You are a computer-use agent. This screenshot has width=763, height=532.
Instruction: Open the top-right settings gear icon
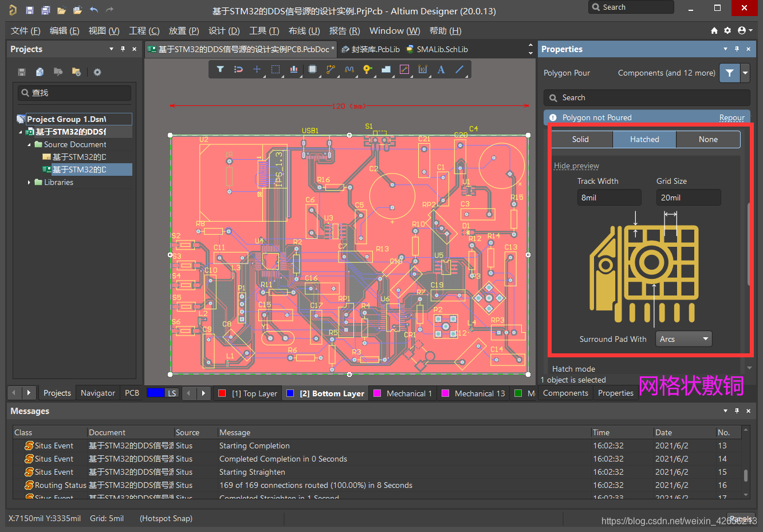tap(727, 30)
